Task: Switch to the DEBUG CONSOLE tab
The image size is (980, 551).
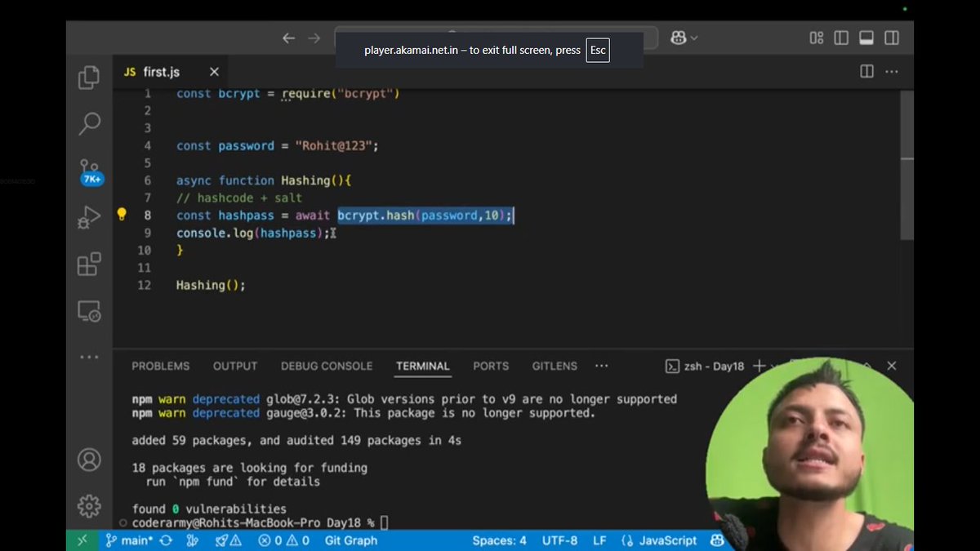Action: (x=327, y=366)
